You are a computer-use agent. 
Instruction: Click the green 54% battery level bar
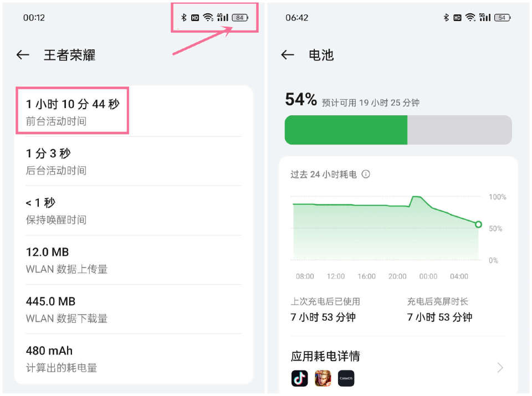(x=346, y=130)
